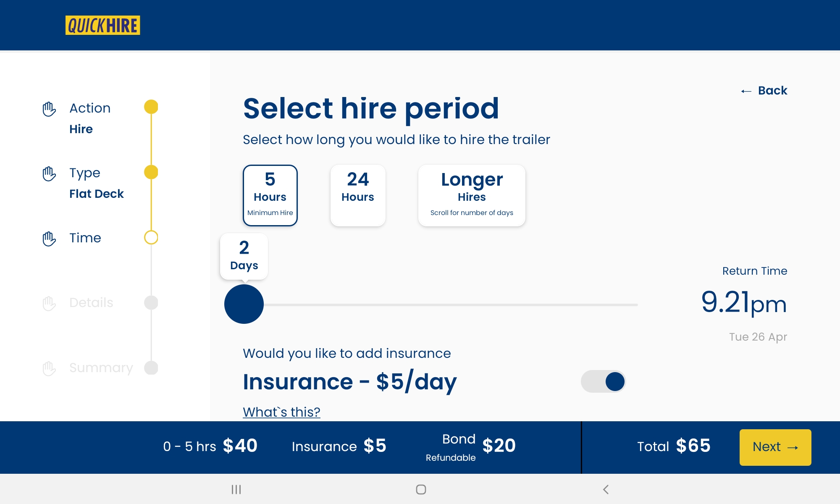
Task: Click the days slider handle
Action: pyautogui.click(x=244, y=304)
